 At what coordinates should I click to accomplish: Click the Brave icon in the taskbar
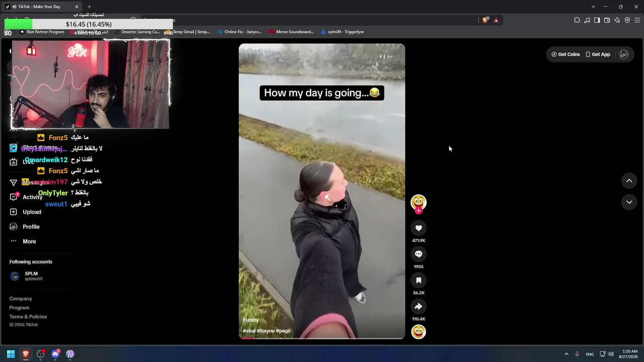26,354
